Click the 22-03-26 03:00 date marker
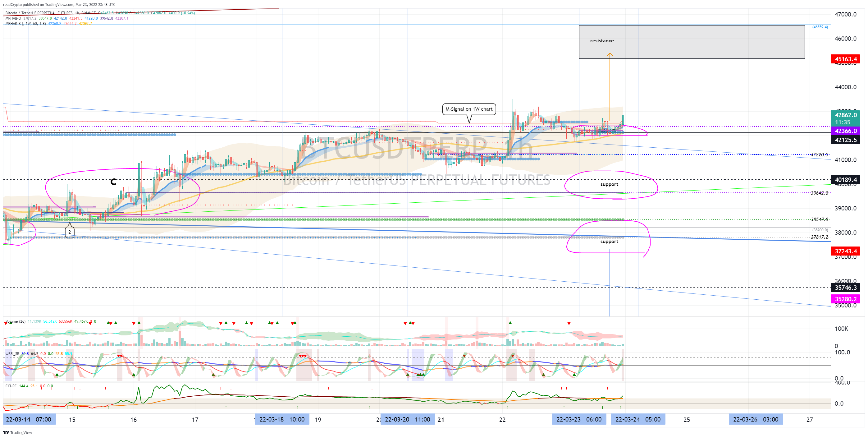 click(756, 419)
